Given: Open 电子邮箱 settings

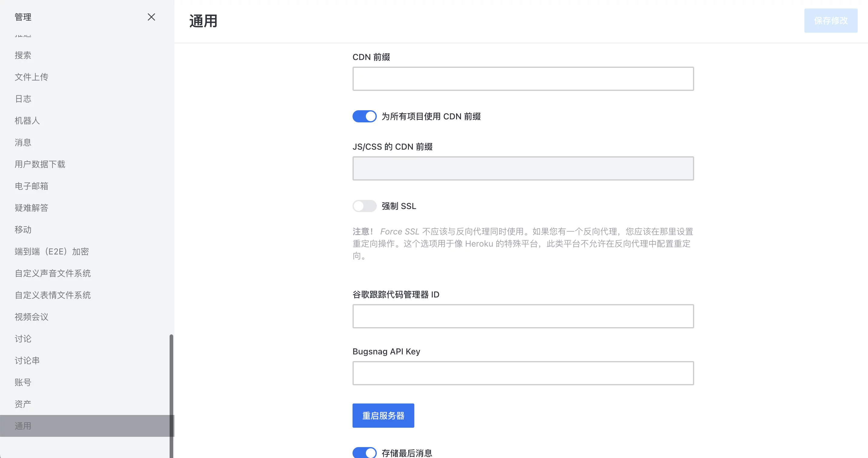Looking at the screenshot, I should pos(31,186).
